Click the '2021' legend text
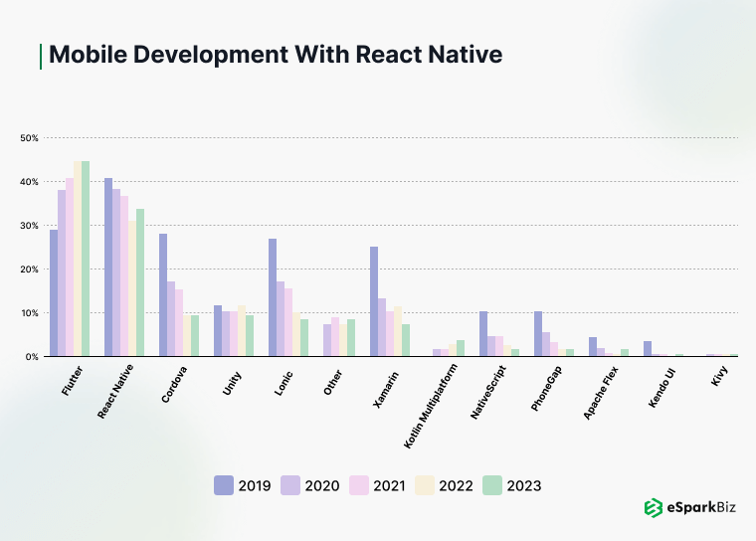The image size is (756, 541). pyautogui.click(x=389, y=485)
